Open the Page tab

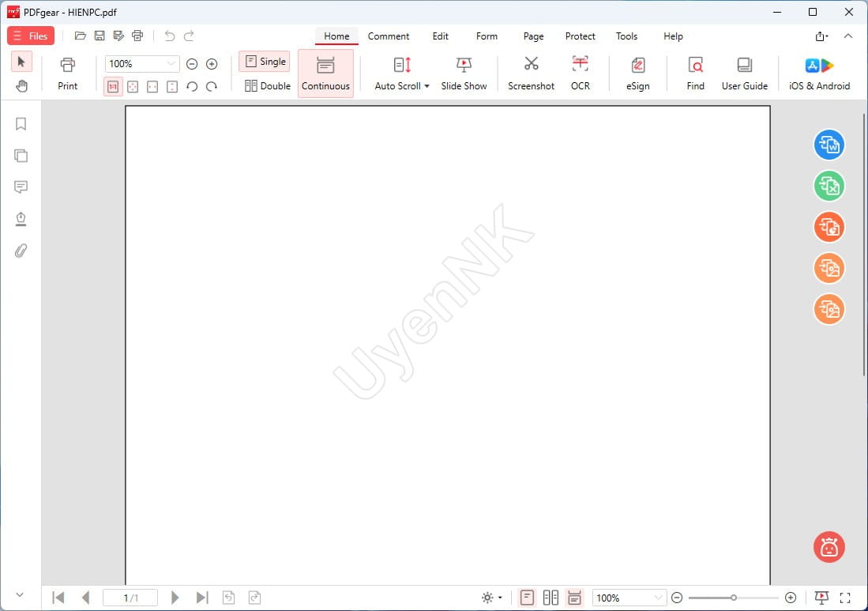(x=534, y=36)
